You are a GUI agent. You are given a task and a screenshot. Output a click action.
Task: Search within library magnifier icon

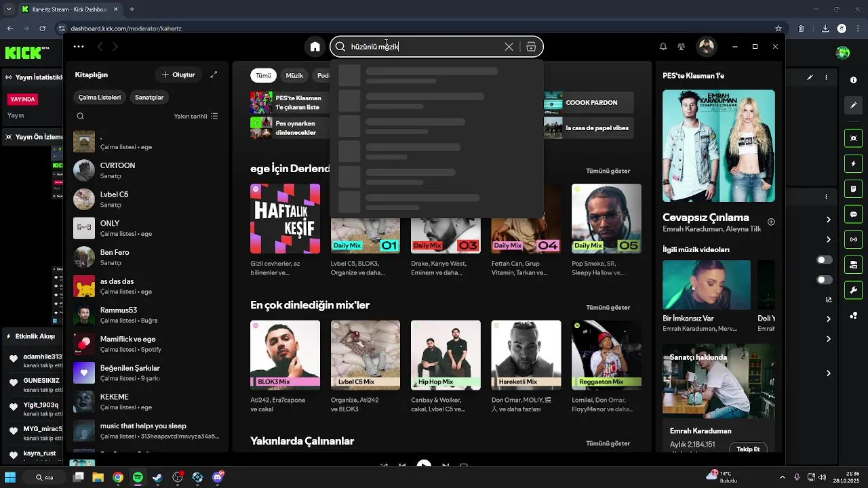point(80,116)
